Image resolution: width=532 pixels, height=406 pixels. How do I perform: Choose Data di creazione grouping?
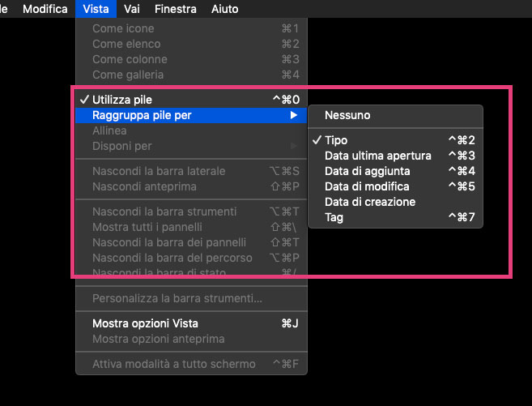point(369,202)
